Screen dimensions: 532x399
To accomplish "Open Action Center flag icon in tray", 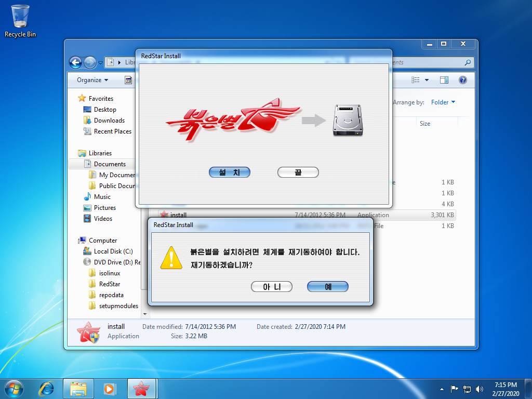I will pyautogui.click(x=454, y=389).
